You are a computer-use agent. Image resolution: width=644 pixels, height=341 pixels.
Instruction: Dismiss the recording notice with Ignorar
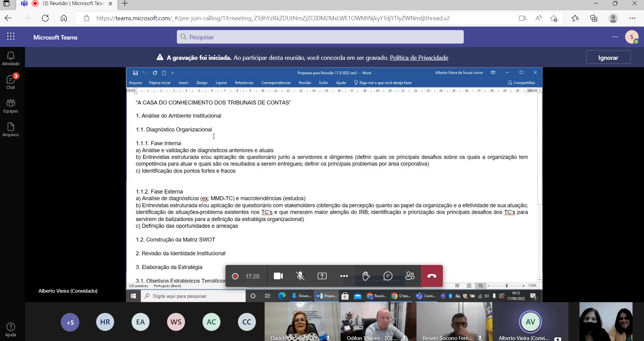[x=608, y=57]
